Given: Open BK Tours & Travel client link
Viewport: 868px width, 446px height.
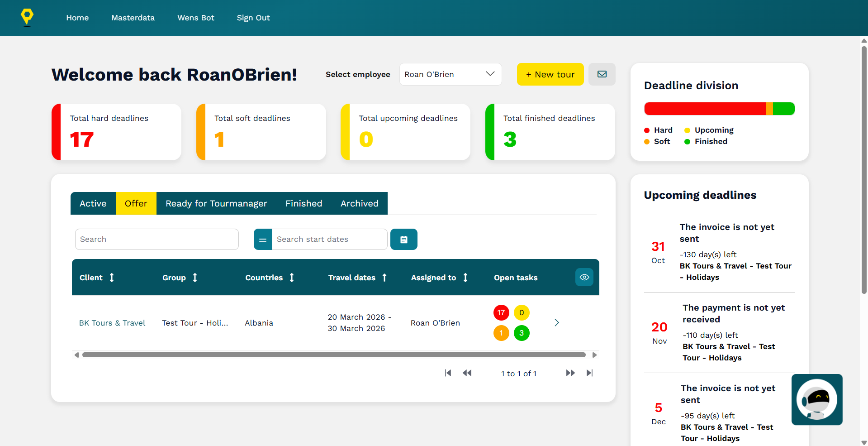Looking at the screenshot, I should [x=112, y=323].
